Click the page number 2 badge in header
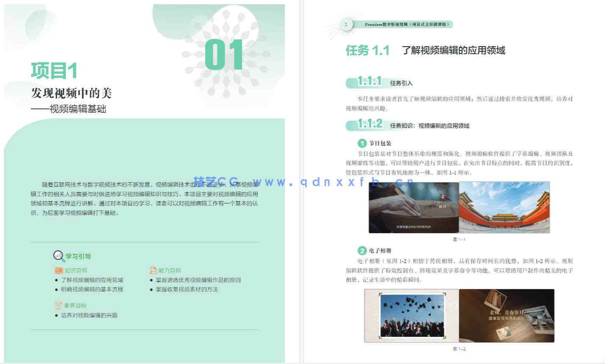 346,25
